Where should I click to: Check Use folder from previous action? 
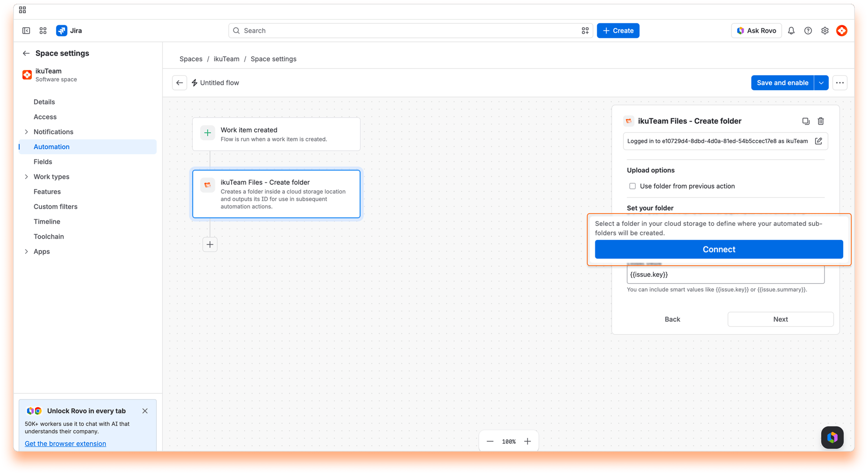632,186
